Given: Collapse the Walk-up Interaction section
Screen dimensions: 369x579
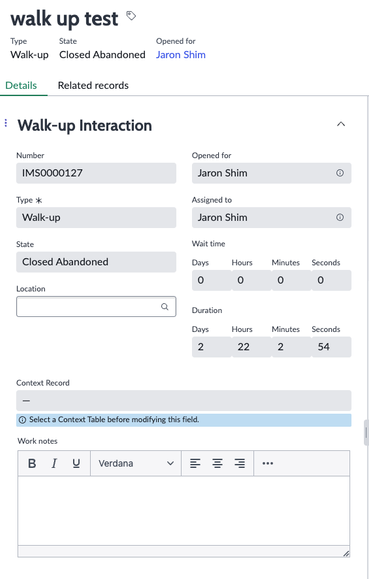Looking at the screenshot, I should [341, 124].
